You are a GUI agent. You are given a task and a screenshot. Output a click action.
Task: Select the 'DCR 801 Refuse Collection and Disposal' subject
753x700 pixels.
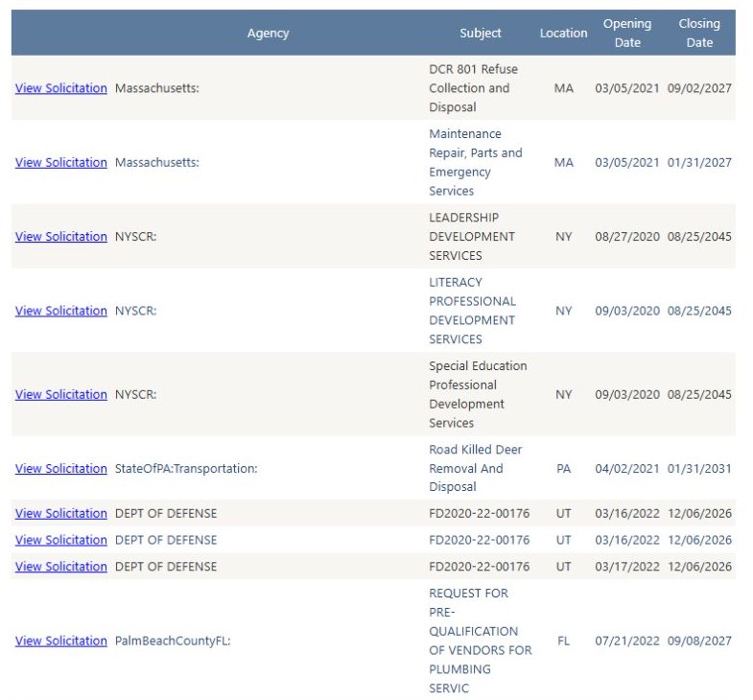point(474,88)
